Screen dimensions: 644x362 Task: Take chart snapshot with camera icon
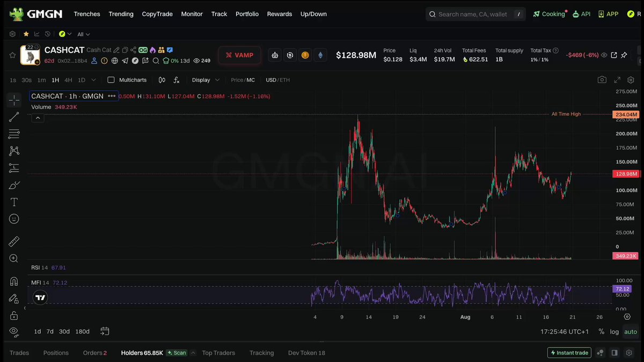pyautogui.click(x=602, y=80)
